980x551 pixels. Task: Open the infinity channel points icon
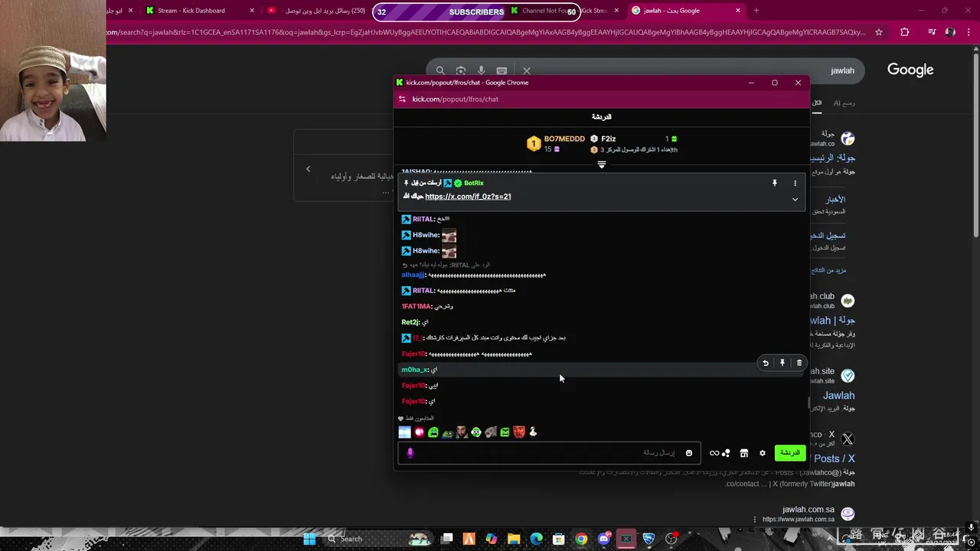click(x=714, y=453)
